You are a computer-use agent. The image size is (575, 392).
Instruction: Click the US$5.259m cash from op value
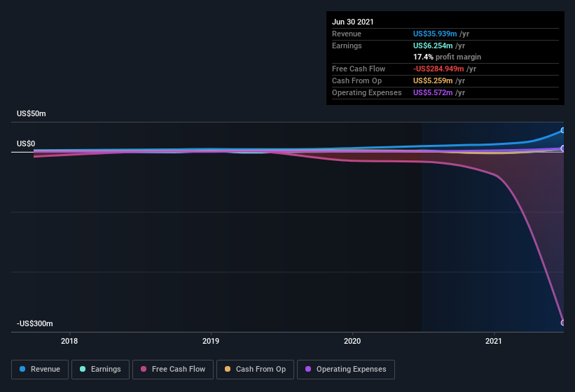pyautogui.click(x=433, y=80)
